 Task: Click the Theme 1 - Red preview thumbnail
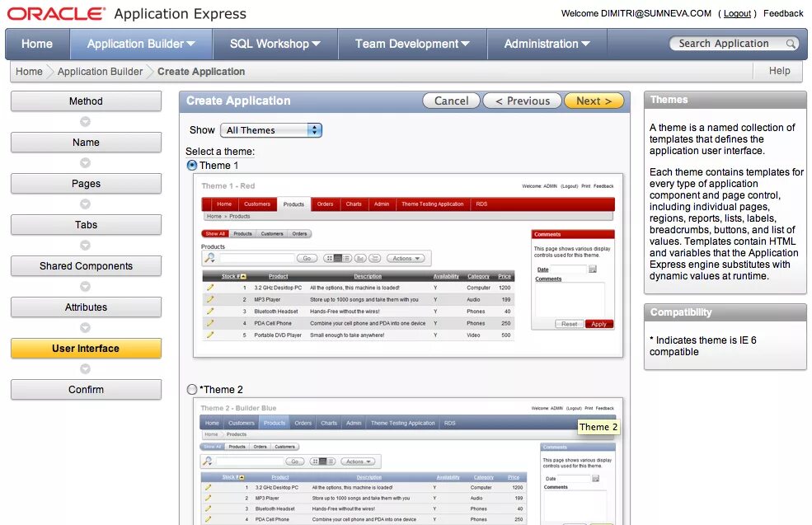(407, 265)
